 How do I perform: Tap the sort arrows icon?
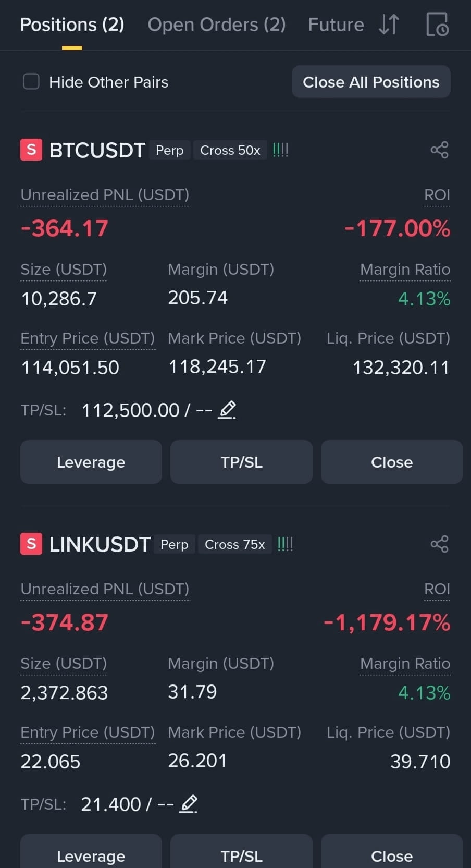click(389, 25)
